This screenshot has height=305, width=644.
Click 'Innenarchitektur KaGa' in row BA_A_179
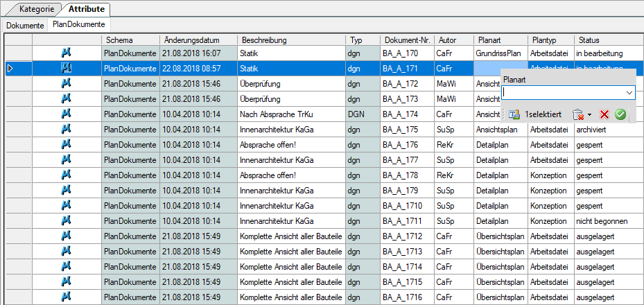(x=292, y=191)
